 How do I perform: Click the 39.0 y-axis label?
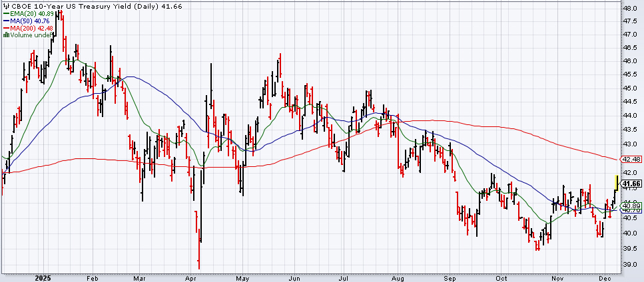[x=630, y=265]
